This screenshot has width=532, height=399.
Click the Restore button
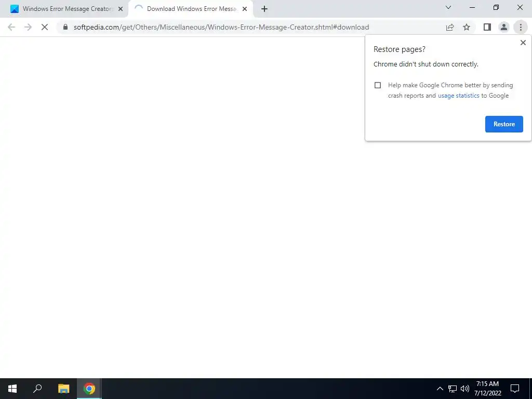point(504,124)
